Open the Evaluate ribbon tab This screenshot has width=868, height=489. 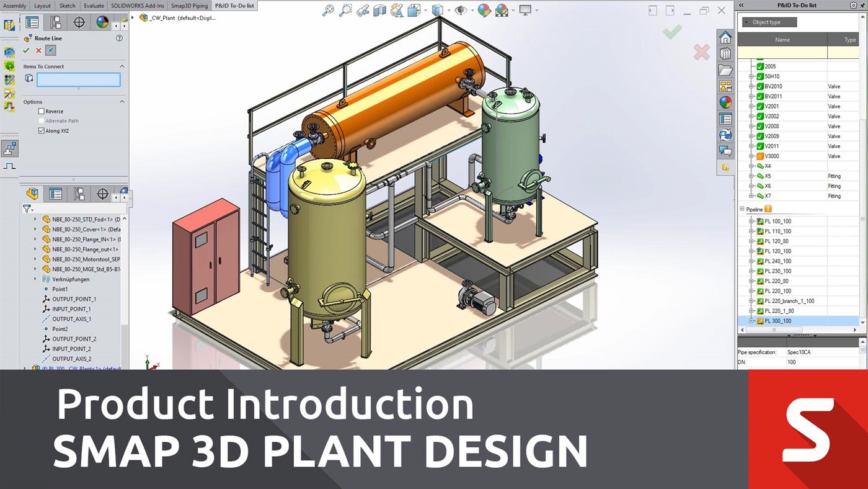pyautogui.click(x=93, y=6)
